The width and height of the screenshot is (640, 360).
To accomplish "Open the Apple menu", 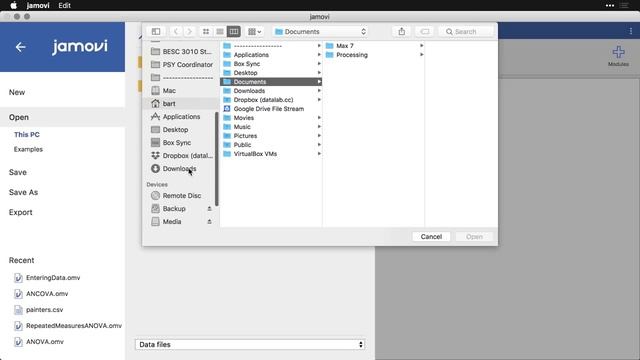I will 13,5.
